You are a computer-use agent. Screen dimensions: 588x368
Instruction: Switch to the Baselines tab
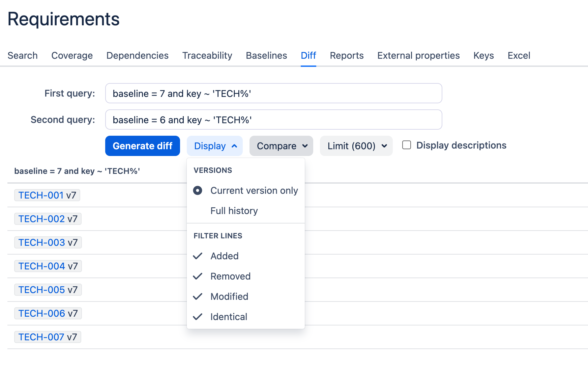click(266, 56)
